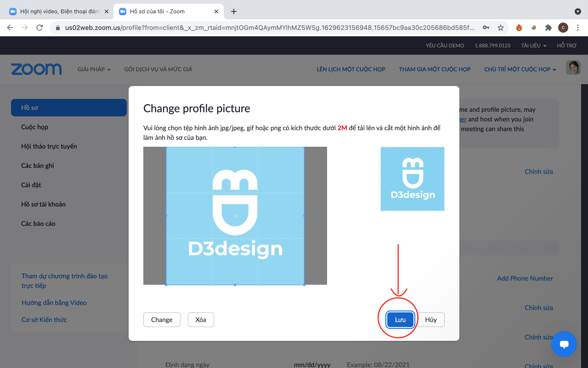Open GÓI DỊCH VỤ VÀ MỨC GIÁ
The image size is (588, 368).
(158, 69)
